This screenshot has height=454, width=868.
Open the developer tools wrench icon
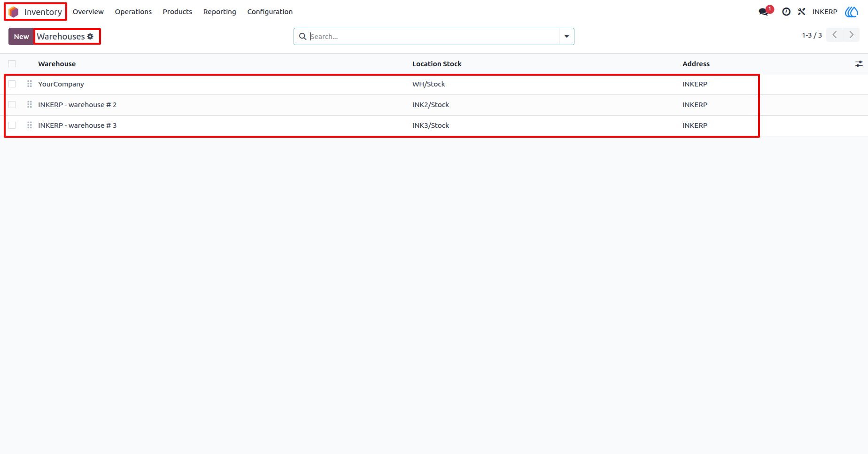click(x=801, y=12)
